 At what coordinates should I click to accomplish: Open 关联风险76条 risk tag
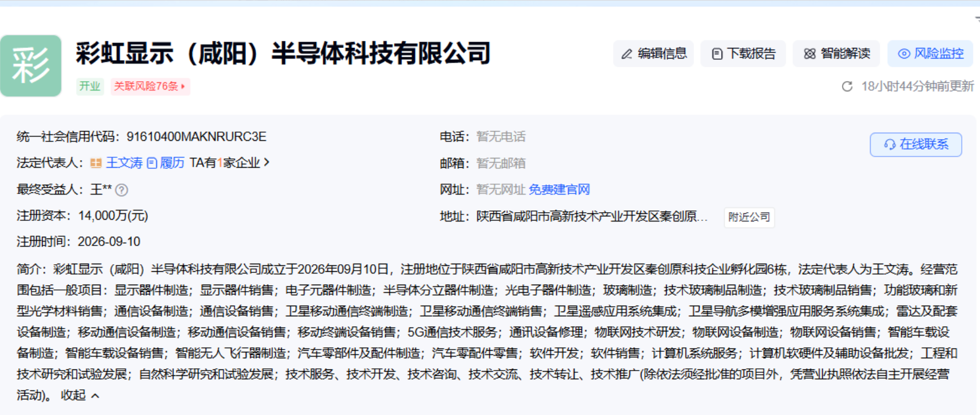[150, 87]
